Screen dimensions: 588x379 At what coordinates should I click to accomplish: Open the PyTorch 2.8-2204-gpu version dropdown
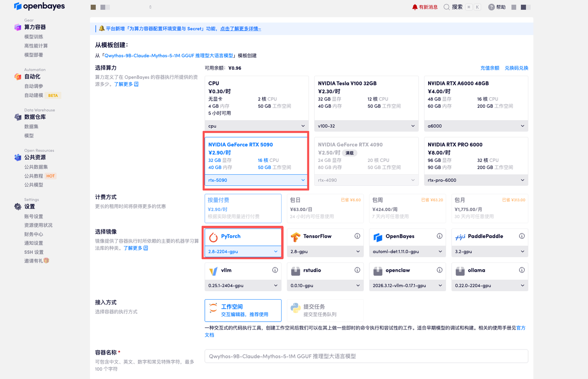click(243, 251)
